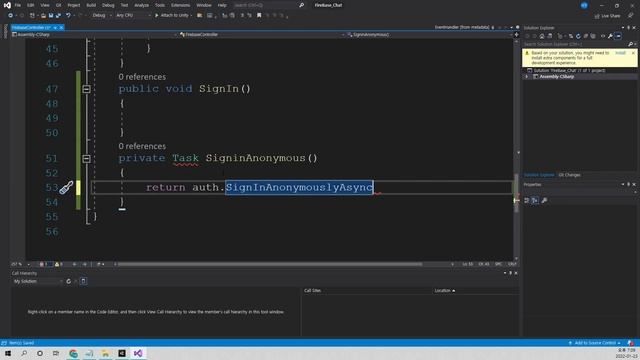Open the account profile circle icon
This screenshot has height=360, width=640.
click(584, 5)
